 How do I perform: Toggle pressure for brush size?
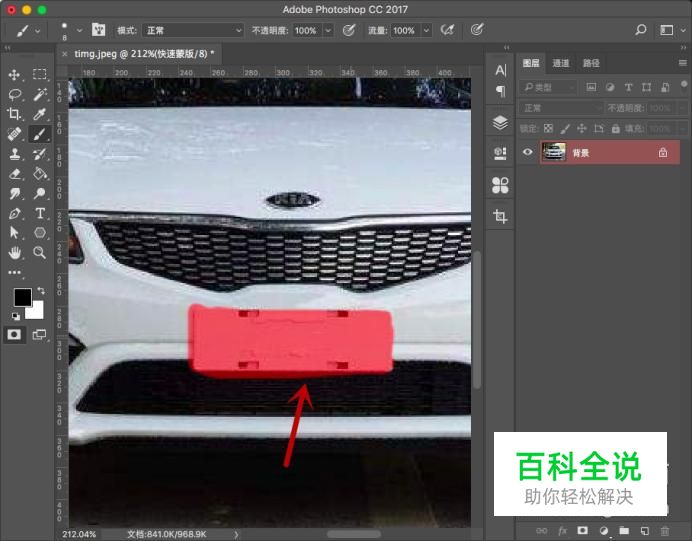477,30
